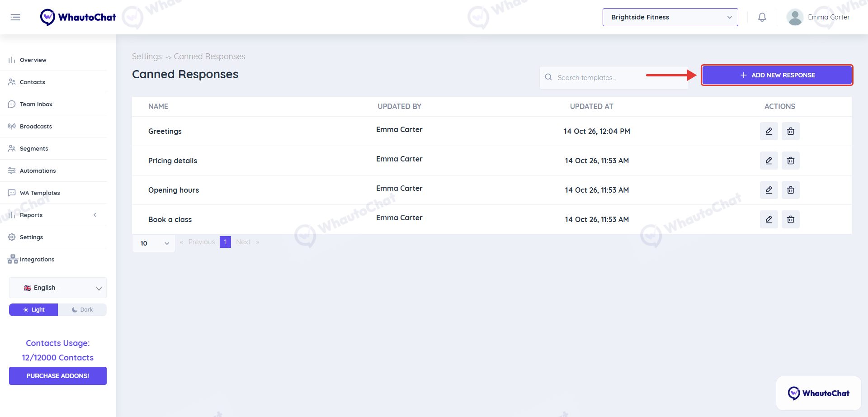Select page 1 in pagination
Screen dimensions: 868x417
225,242
